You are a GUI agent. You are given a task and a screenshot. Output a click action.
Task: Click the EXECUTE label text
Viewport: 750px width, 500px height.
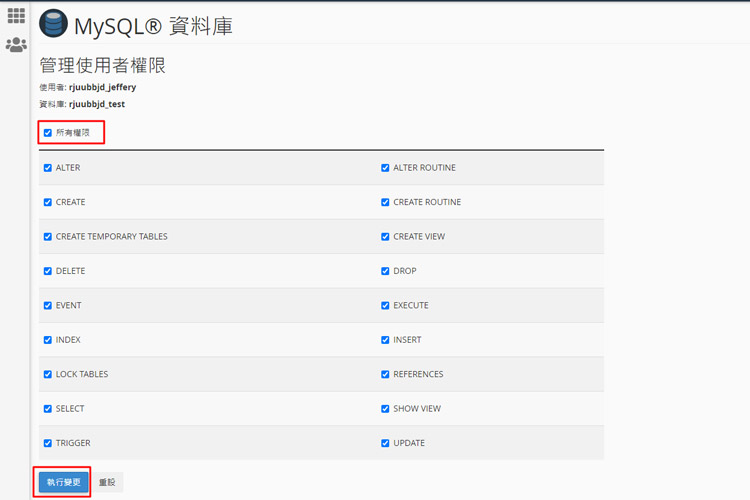coord(410,305)
